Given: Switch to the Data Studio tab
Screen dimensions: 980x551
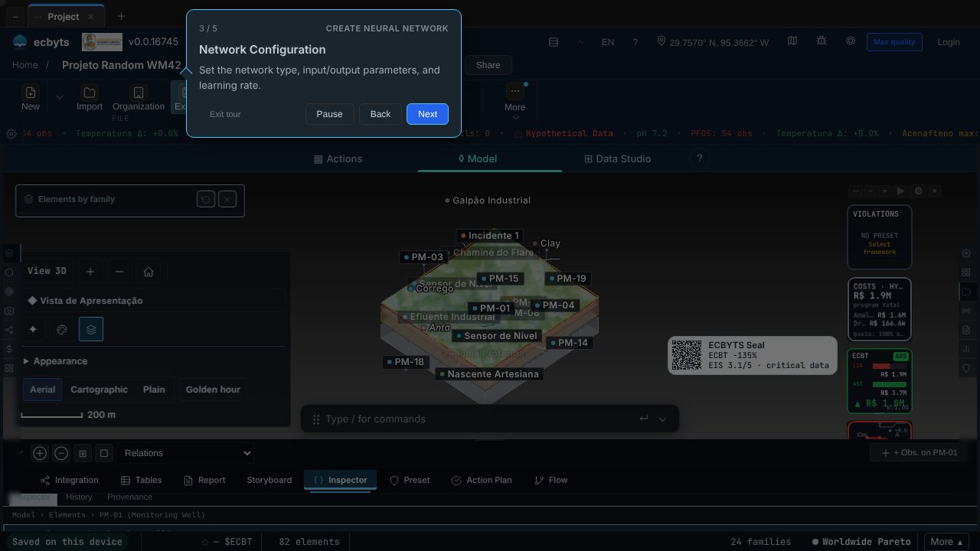Looking at the screenshot, I should click(x=618, y=158).
